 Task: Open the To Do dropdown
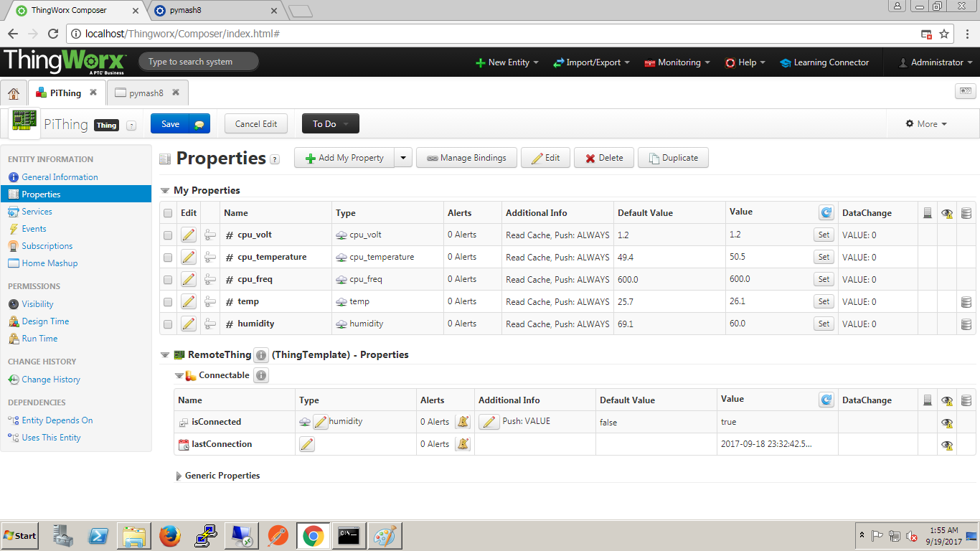(x=330, y=124)
